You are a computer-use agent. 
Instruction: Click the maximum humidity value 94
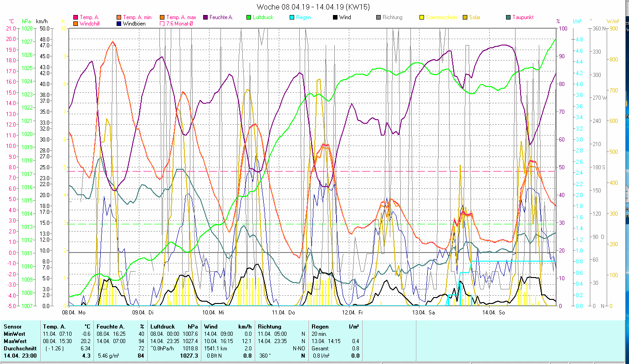pyautogui.click(x=141, y=341)
